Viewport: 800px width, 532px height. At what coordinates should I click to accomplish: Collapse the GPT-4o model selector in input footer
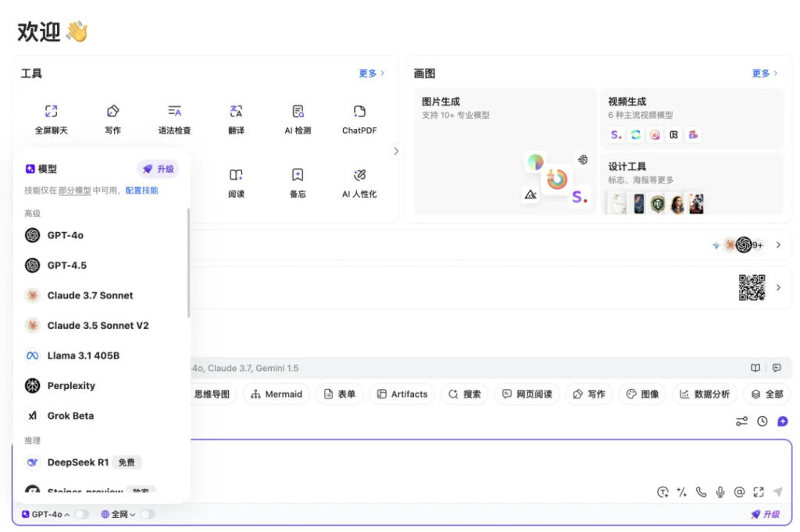(x=46, y=514)
